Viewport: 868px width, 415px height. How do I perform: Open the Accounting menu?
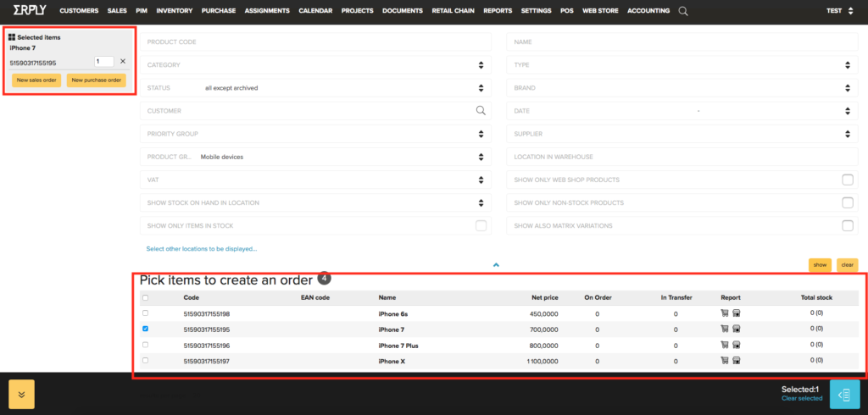[x=648, y=10]
